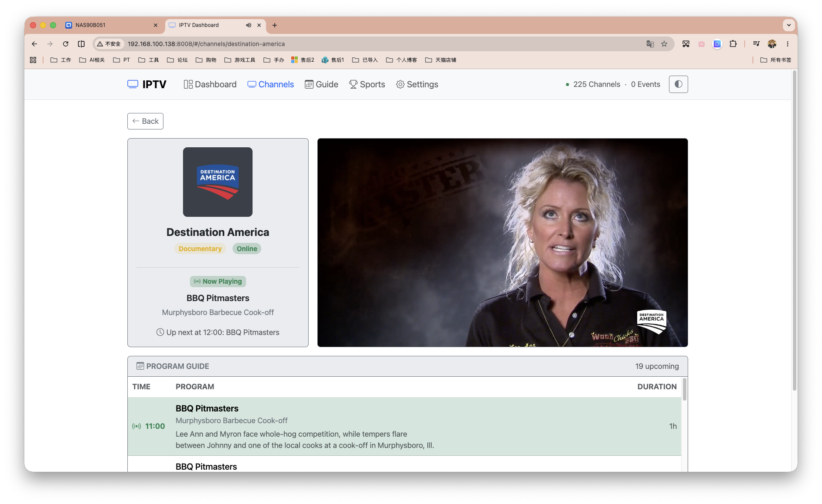The image size is (822, 504).
Task: Open the screenshot extension icon
Action: click(x=686, y=44)
